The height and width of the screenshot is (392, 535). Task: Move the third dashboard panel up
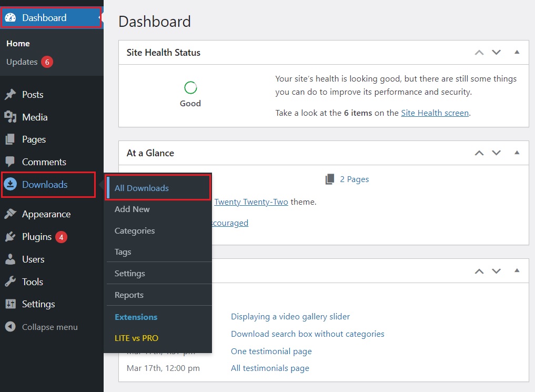[479, 271]
